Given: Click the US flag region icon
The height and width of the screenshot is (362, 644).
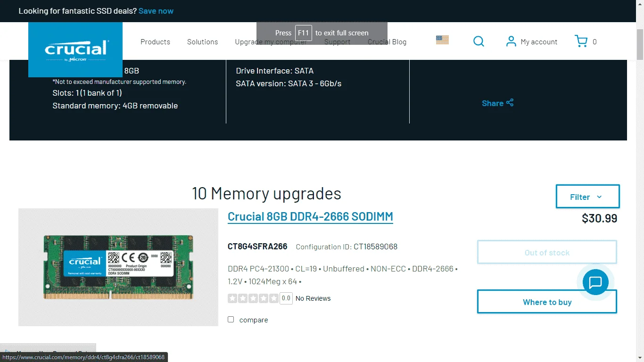Looking at the screenshot, I should tap(442, 40).
